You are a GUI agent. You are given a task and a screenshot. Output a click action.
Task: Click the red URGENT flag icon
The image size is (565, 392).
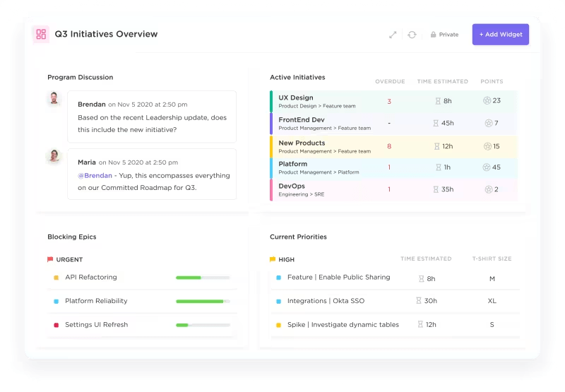coord(50,259)
